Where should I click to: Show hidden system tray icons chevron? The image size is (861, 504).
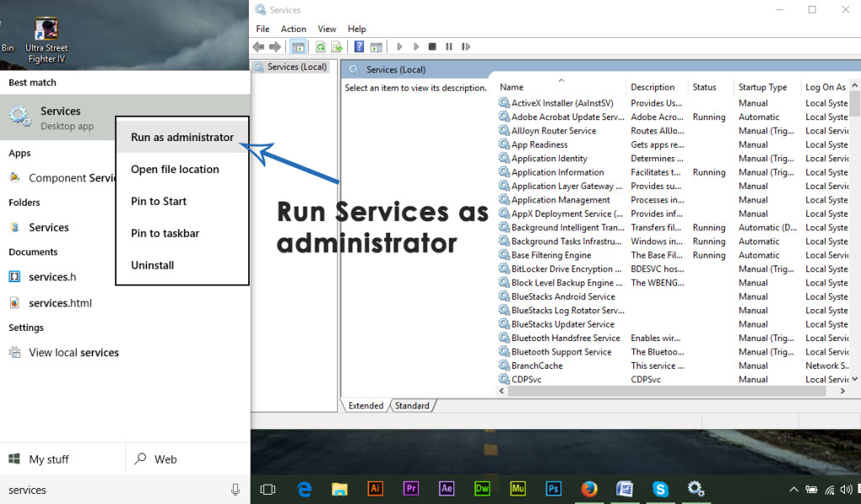pos(794,490)
